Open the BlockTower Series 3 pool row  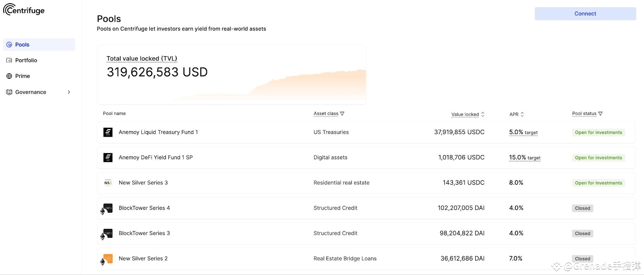[x=366, y=233]
